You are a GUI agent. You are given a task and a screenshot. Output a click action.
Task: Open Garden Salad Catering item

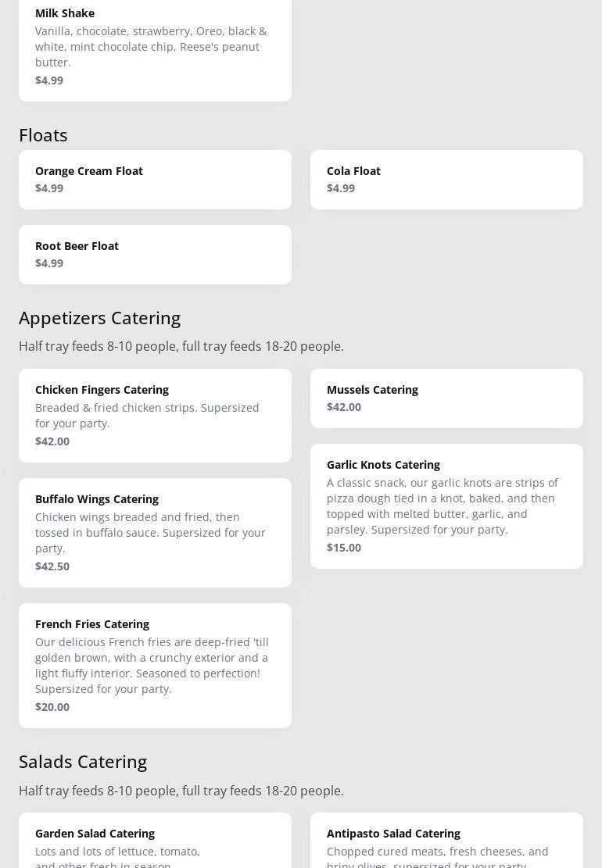(x=155, y=841)
